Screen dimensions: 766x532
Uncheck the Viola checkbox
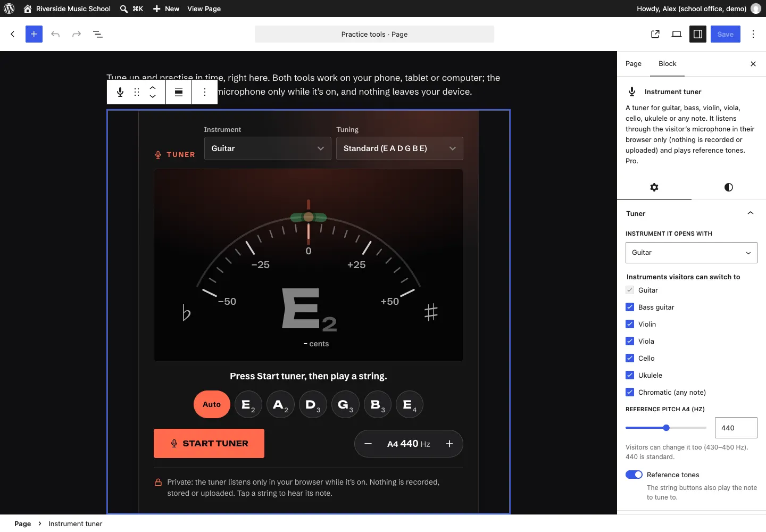(x=630, y=341)
